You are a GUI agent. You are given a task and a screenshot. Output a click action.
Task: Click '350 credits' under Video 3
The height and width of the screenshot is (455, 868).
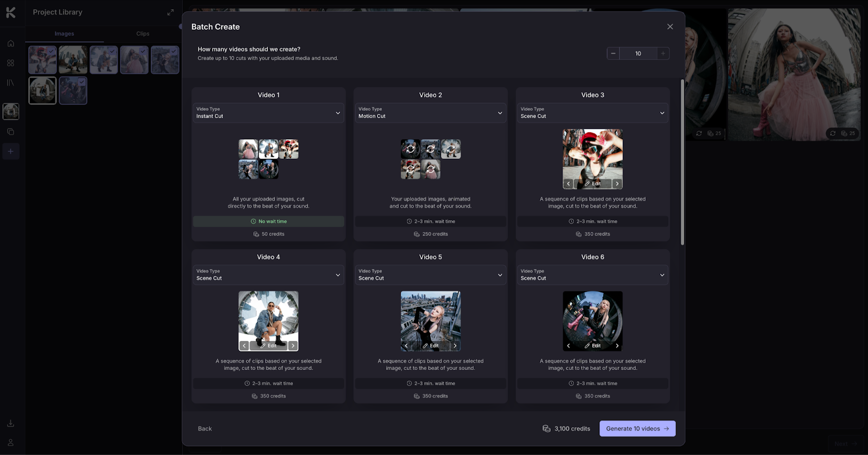coord(592,234)
